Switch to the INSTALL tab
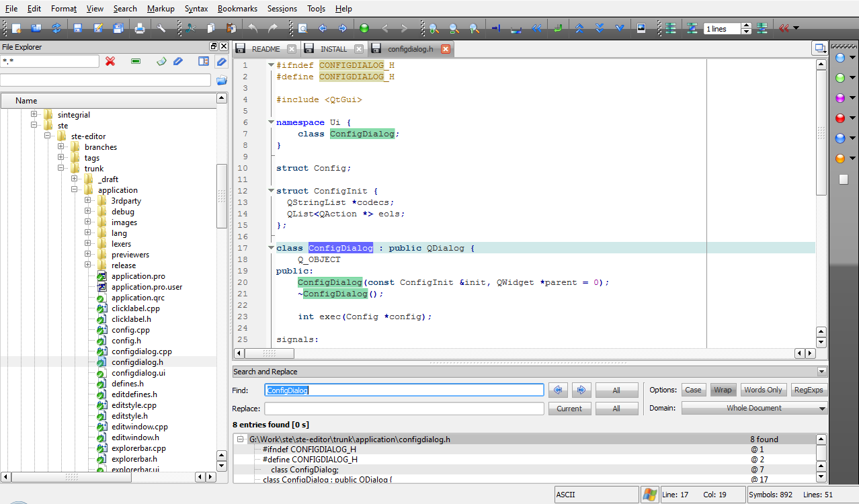Image resolution: width=859 pixels, height=504 pixels. 333,49
